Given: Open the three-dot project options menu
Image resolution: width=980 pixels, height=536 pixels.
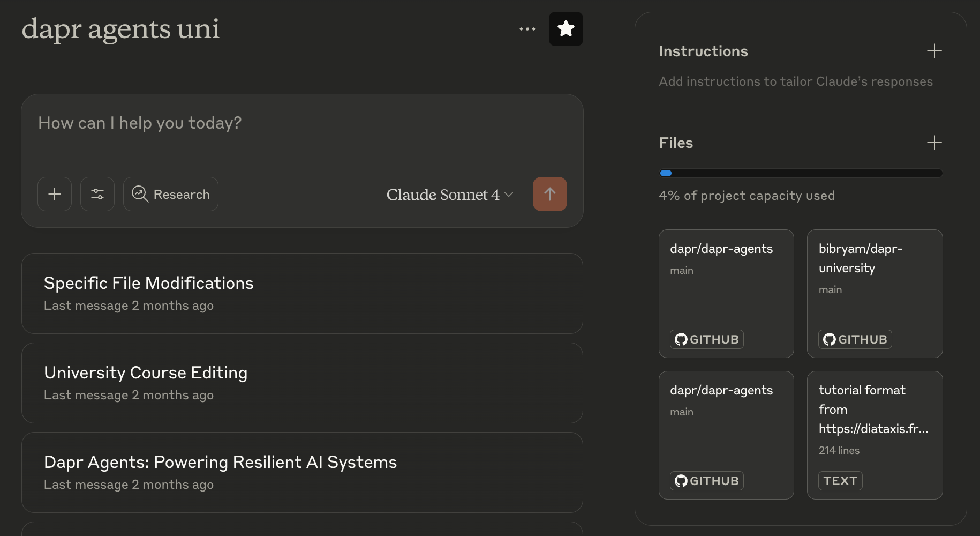Looking at the screenshot, I should click(527, 29).
